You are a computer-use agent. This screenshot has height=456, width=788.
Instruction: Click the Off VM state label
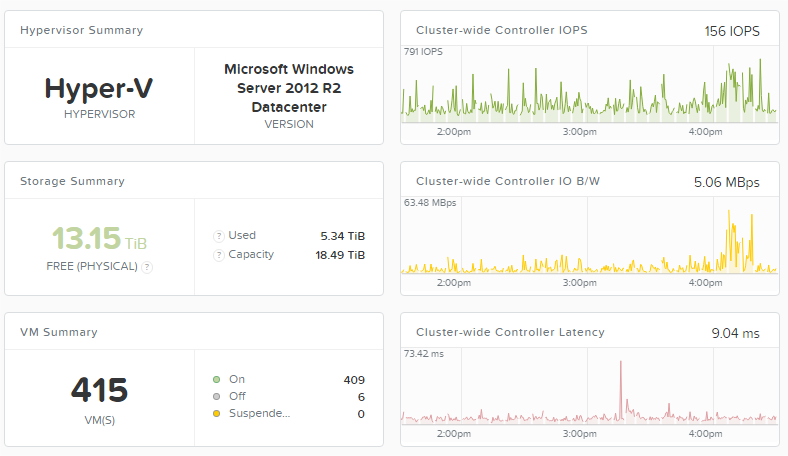click(x=237, y=396)
